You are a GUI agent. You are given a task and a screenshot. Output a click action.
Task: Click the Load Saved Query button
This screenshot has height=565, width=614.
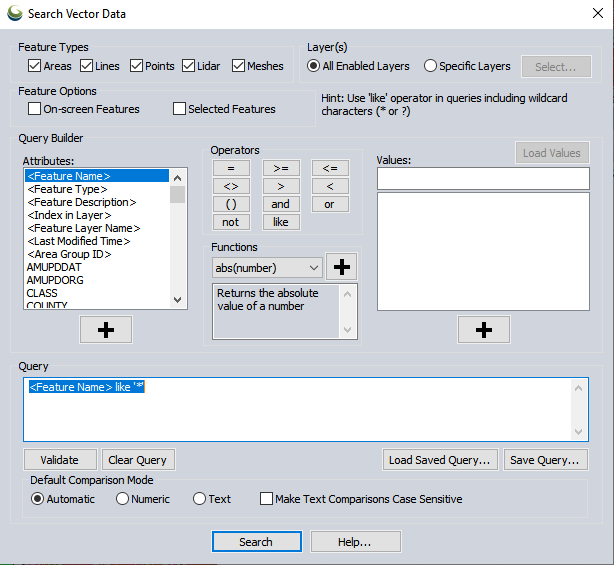pos(440,460)
